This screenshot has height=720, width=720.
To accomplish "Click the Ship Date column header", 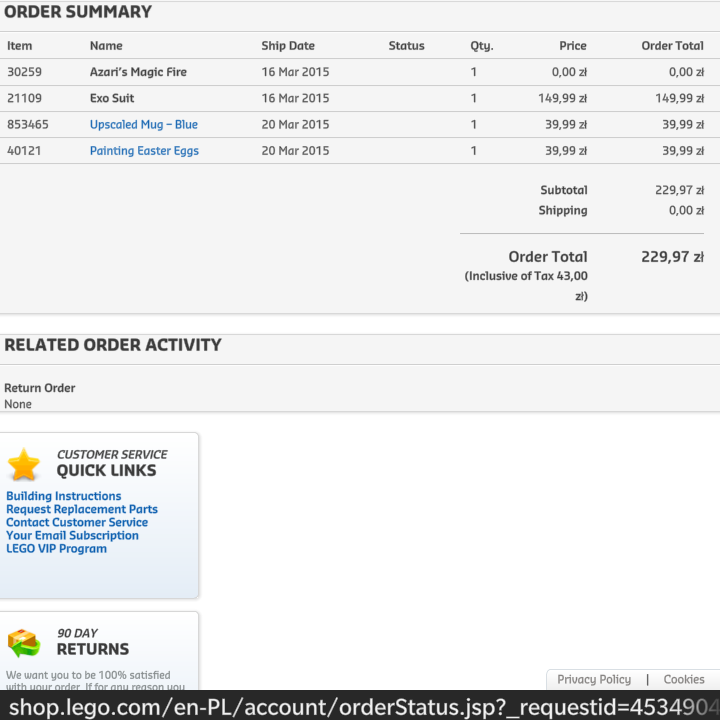I will click(288, 46).
